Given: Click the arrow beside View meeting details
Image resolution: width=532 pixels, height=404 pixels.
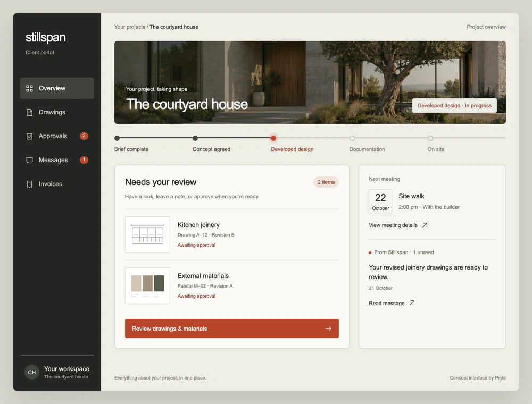Looking at the screenshot, I should tap(425, 225).
